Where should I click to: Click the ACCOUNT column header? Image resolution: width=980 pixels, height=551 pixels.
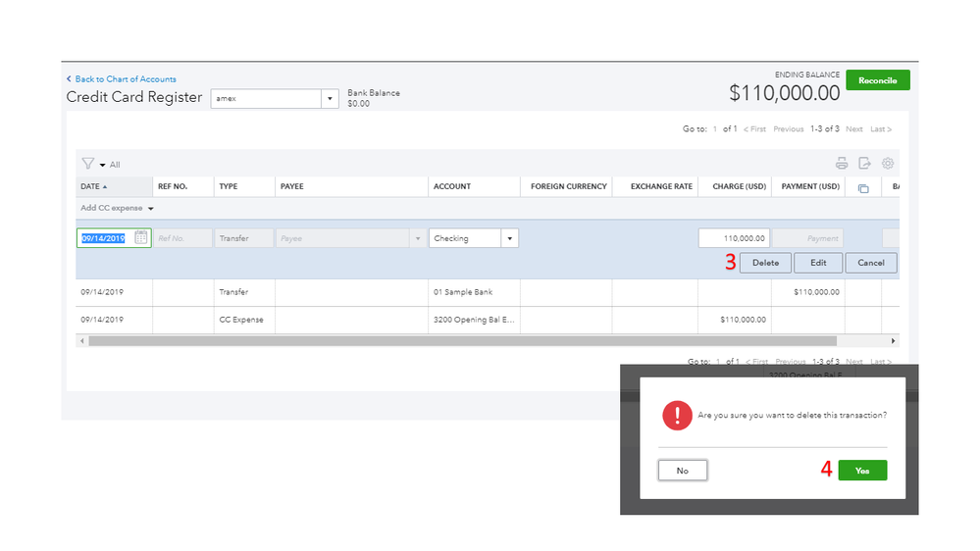(x=475, y=186)
